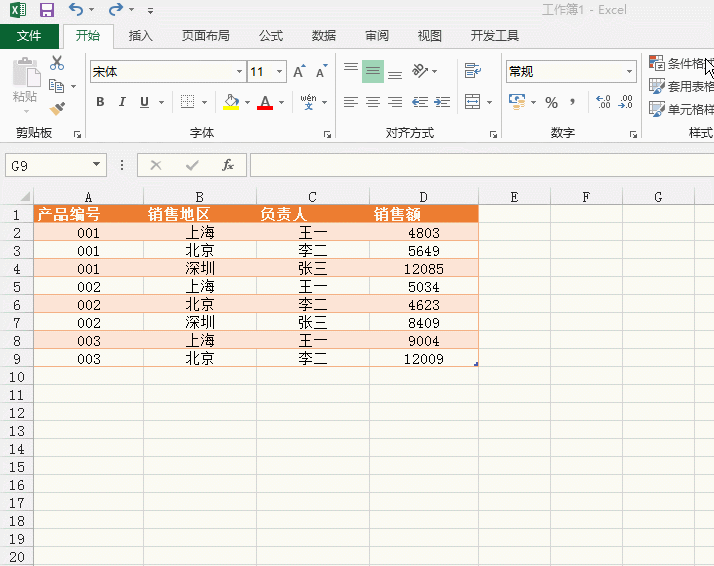Click the Save icon in quick access toolbar
This screenshot has height=566, width=714.
click(46, 10)
